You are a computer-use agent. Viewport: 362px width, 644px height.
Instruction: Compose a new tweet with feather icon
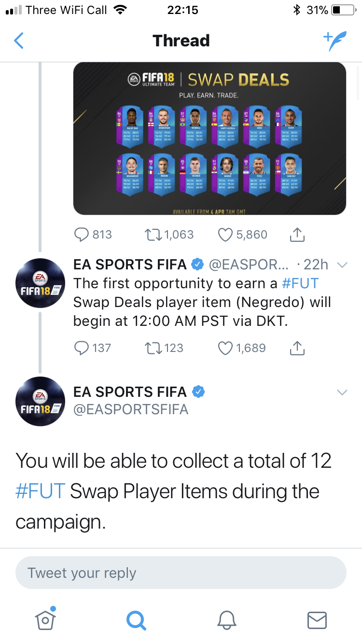[334, 41]
